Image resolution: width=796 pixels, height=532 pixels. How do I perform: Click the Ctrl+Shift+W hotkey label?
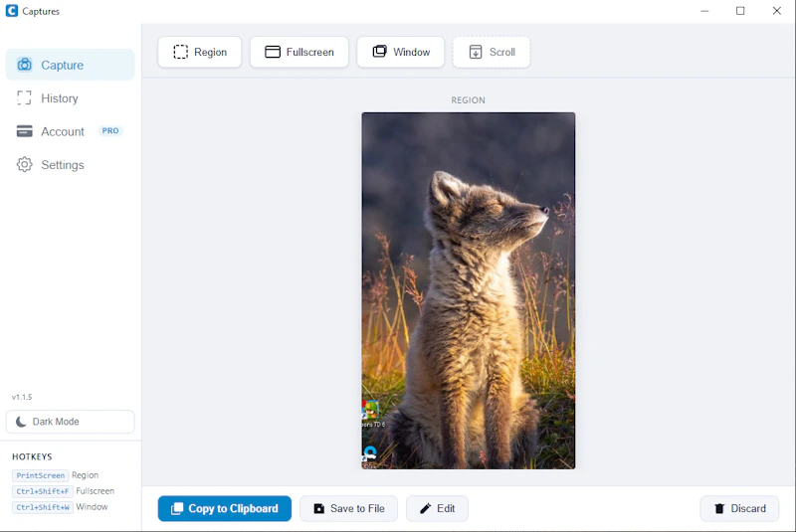coord(42,506)
